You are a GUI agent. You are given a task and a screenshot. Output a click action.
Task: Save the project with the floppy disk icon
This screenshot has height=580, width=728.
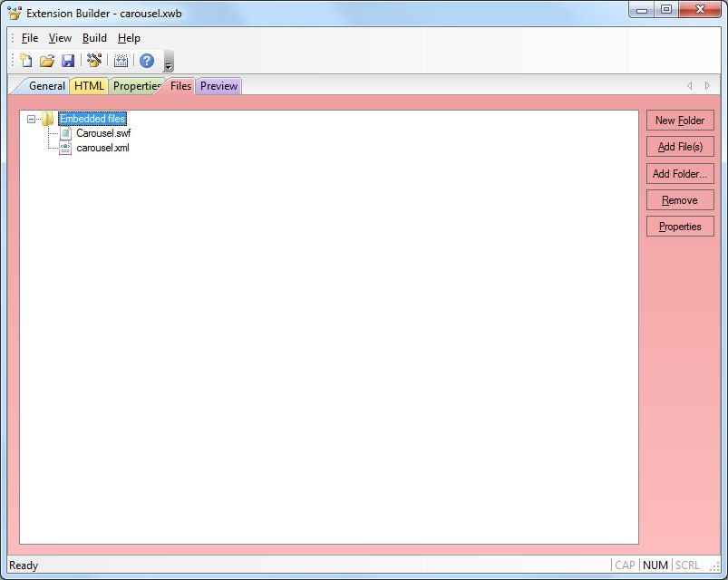(x=68, y=61)
